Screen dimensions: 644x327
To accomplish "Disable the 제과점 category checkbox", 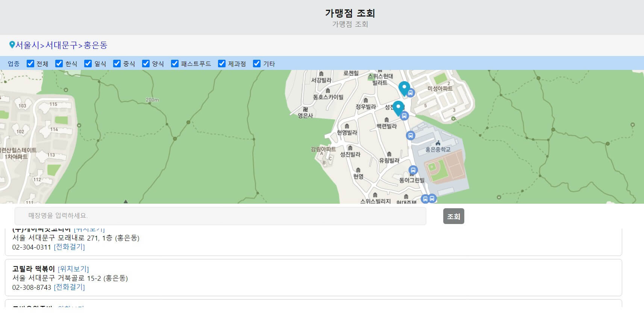I will click(x=222, y=64).
